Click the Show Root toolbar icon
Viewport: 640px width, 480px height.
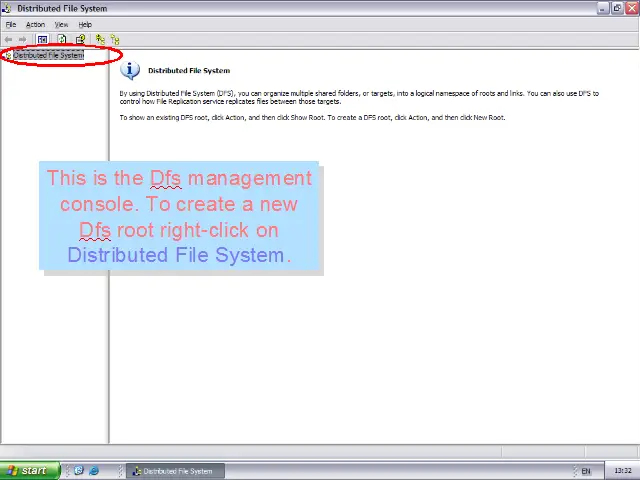[x=115, y=40]
